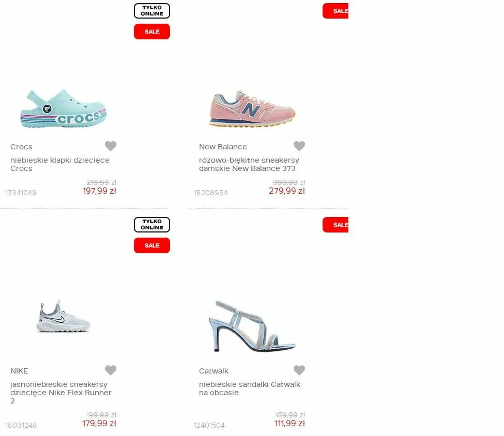Image resolution: width=504 pixels, height=436 pixels.
Task: Open the Nike Flex Runner shoe image
Action: 63,316
